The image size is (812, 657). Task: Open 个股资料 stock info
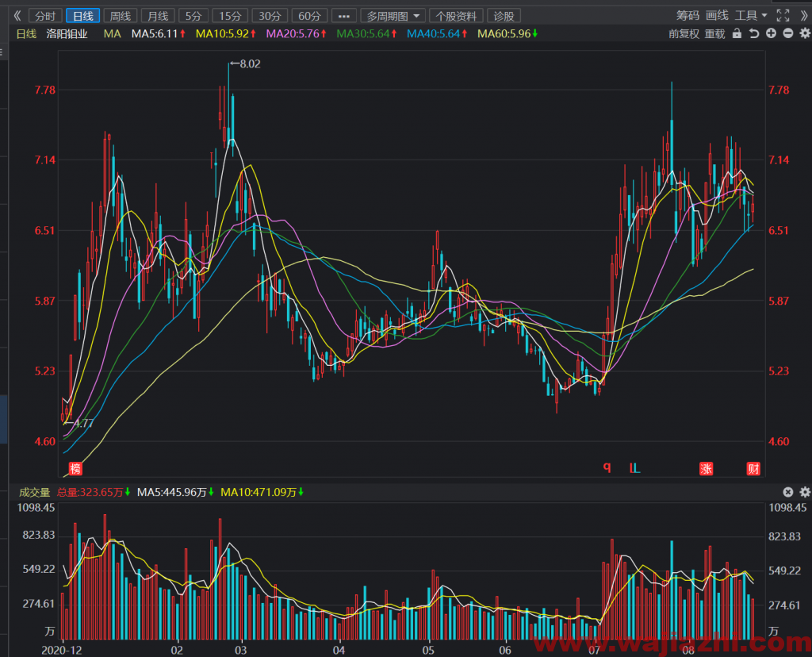456,16
